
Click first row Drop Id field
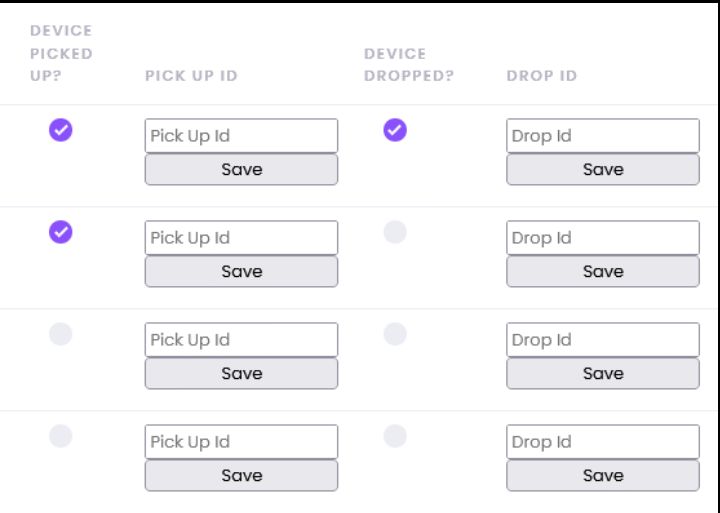click(603, 136)
